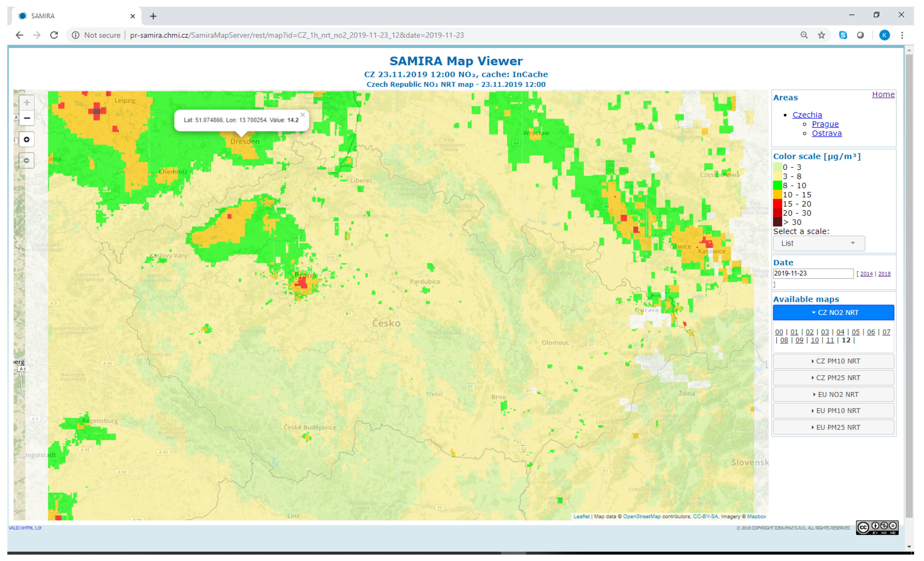This screenshot has width=924, height=561.
Task: Click the date input field
Action: (813, 273)
